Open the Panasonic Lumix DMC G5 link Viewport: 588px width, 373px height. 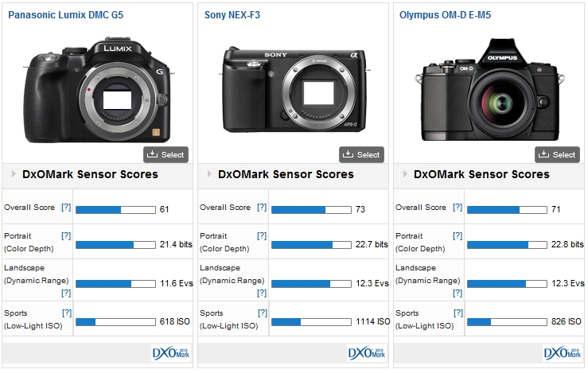[x=65, y=15]
